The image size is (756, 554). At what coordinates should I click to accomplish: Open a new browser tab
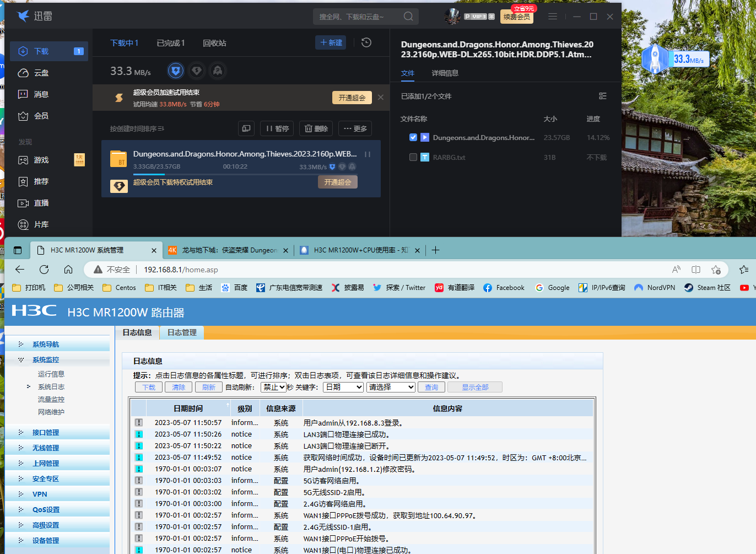[435, 250]
